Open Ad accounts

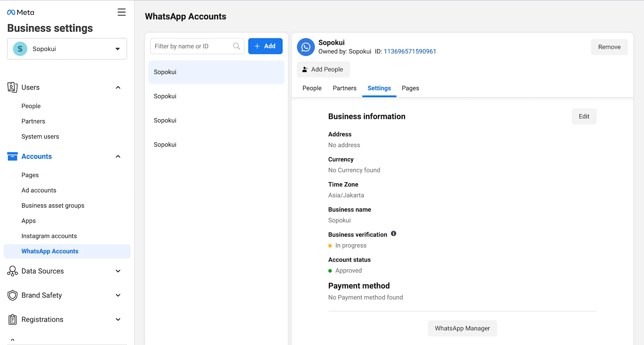click(39, 190)
